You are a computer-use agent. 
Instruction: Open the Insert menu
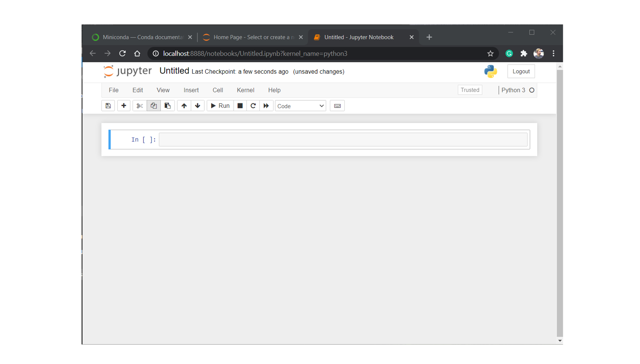click(x=191, y=90)
